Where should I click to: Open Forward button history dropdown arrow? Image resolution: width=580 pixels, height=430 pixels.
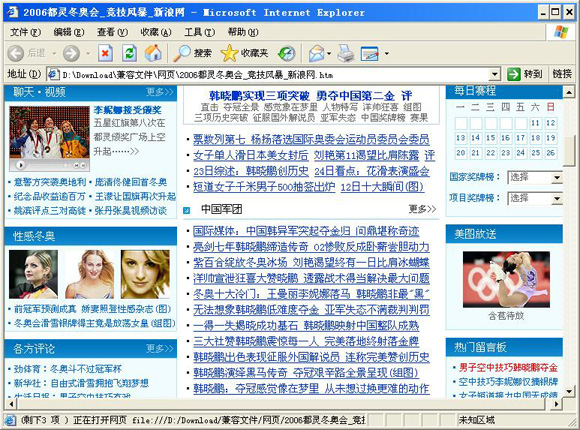88,54
